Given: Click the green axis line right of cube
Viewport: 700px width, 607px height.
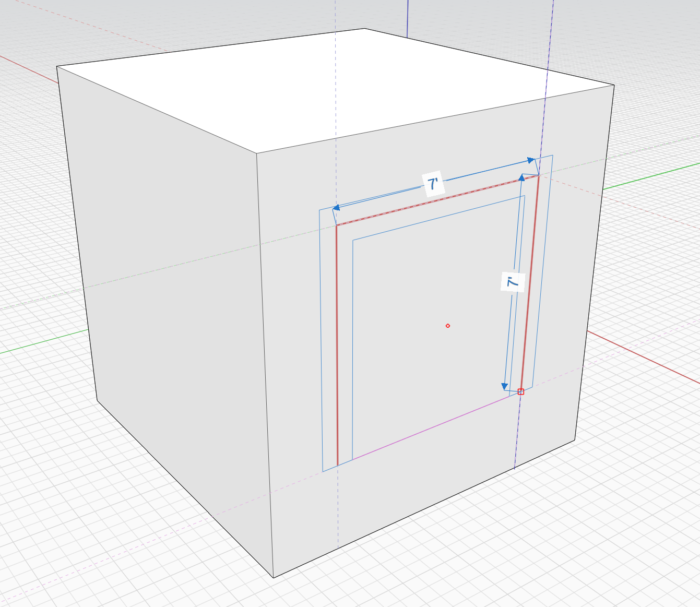Looking at the screenshot, I should [x=652, y=175].
